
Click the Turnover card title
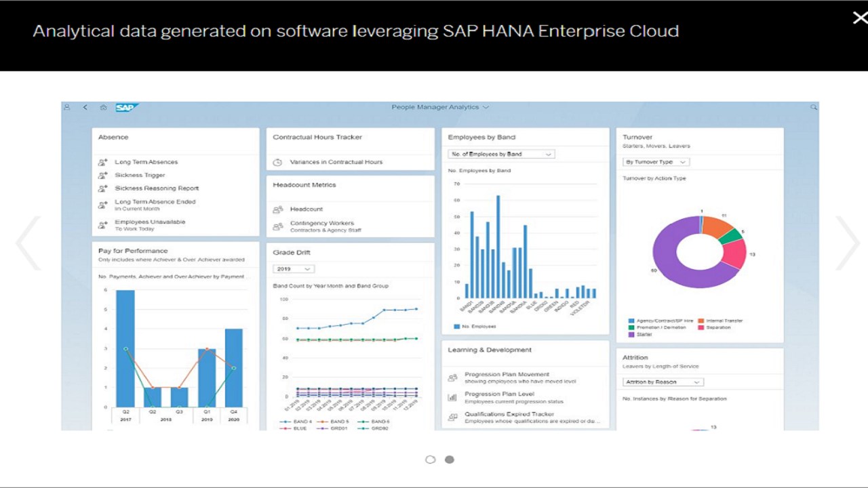637,137
